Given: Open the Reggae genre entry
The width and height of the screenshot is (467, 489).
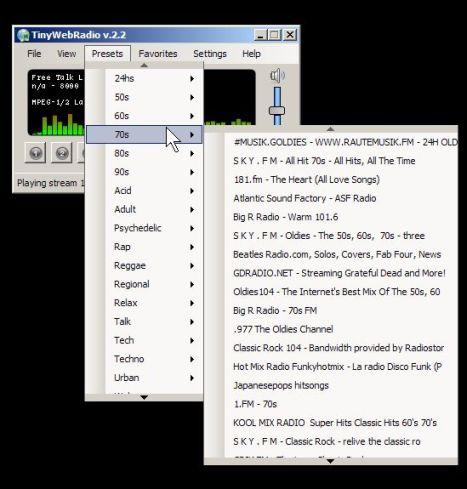Looking at the screenshot, I should pyautogui.click(x=144, y=265).
